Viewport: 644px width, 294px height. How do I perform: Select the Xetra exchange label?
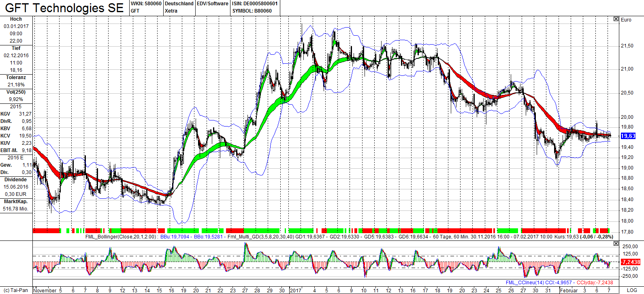(x=171, y=11)
